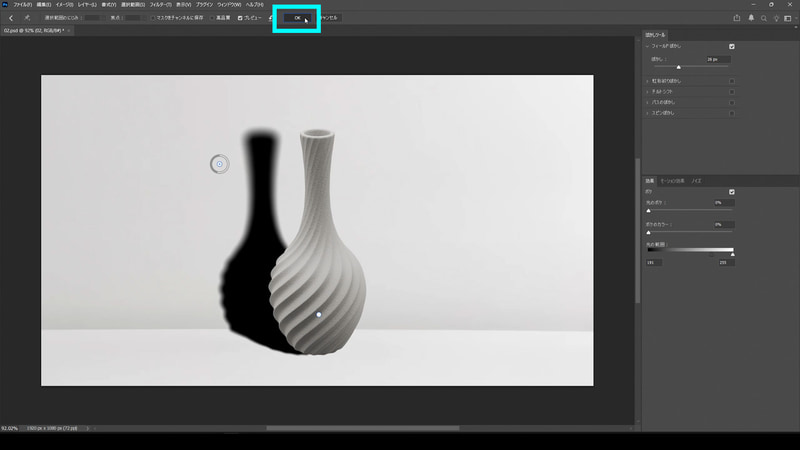This screenshot has height=450, width=800.
Task: Open the 編集 menu
Action: point(43,5)
